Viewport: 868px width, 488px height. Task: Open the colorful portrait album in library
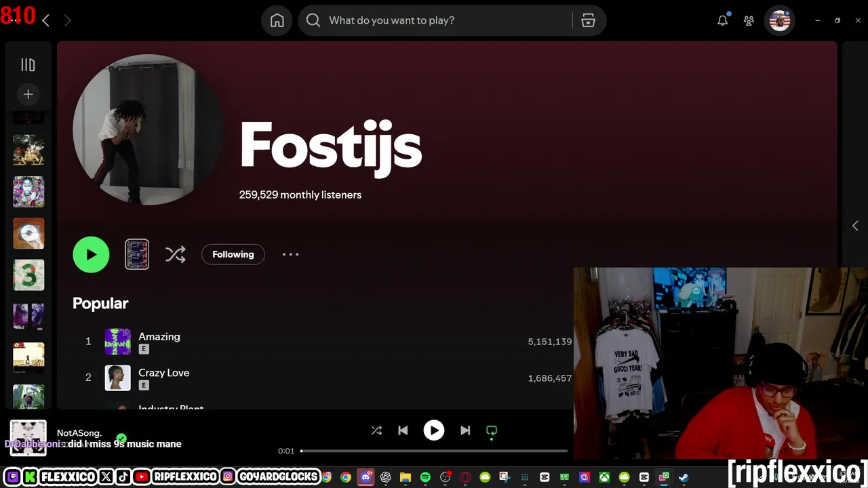[28, 192]
